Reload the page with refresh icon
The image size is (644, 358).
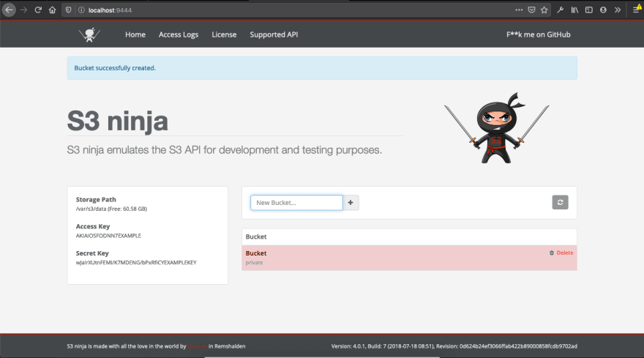(x=38, y=10)
